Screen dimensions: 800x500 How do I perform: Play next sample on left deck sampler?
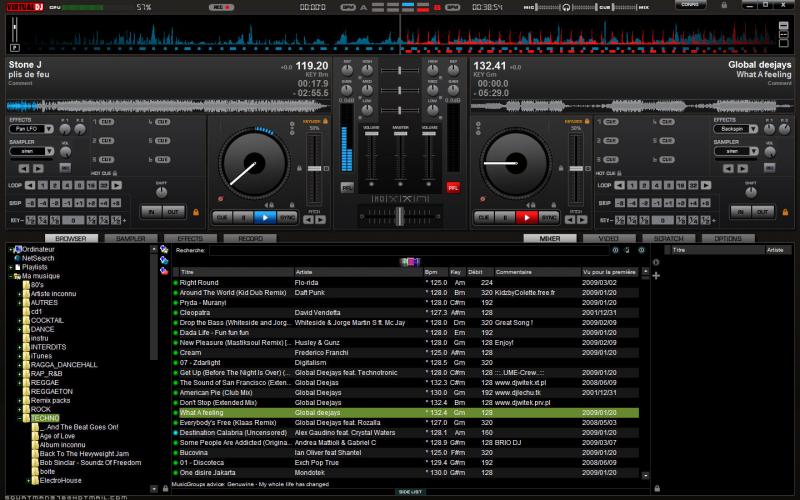pyautogui.click(x=38, y=168)
